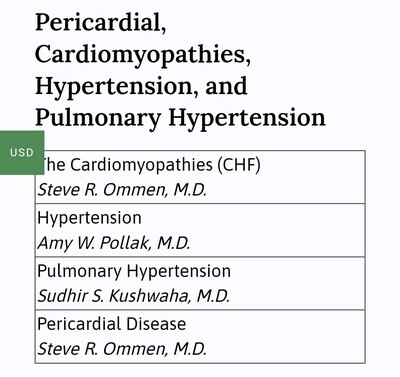Click the word 'Cardiomyopathies,' in the heading

tap(143, 55)
